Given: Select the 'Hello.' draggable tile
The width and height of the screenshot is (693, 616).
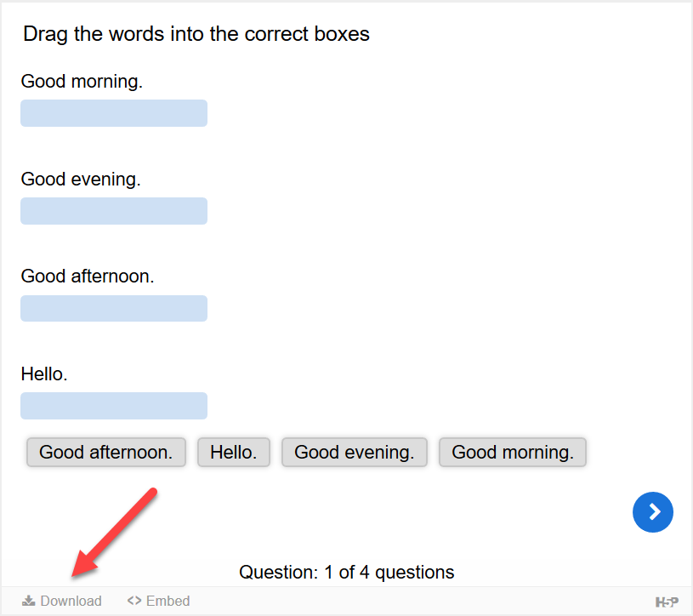Looking at the screenshot, I should (x=233, y=452).
